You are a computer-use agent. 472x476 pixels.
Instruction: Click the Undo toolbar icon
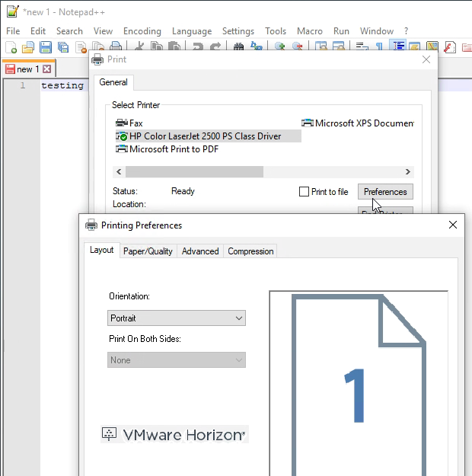tap(198, 46)
